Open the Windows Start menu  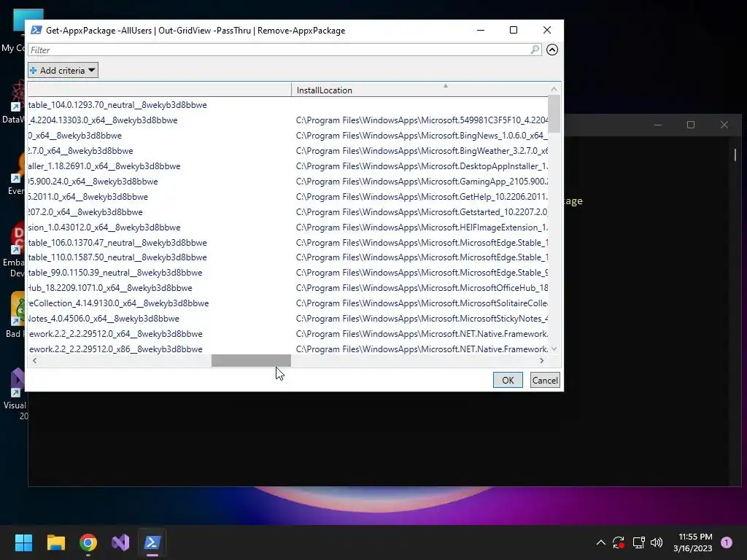(23, 542)
